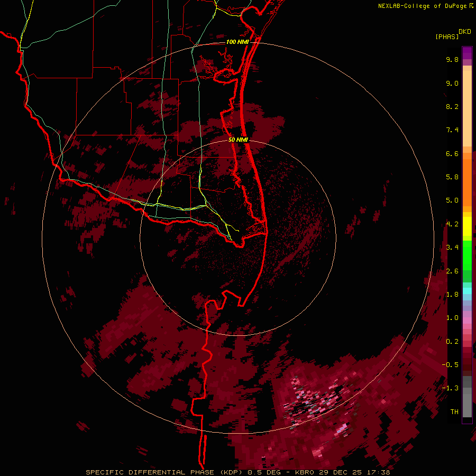Click the 9.8 value on color scale
The width and height of the screenshot is (476, 476).
pyautogui.click(x=452, y=59)
